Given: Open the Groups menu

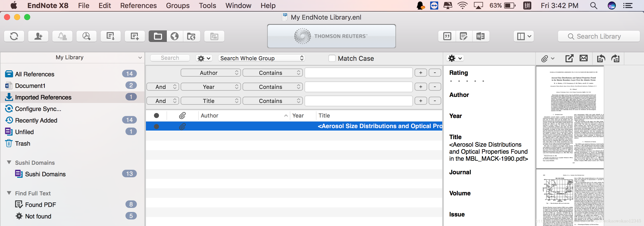Looking at the screenshot, I should tap(178, 6).
